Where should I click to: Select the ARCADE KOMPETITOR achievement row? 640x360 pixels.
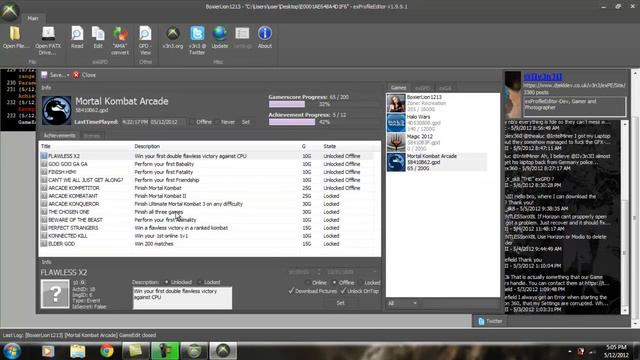click(x=207, y=188)
